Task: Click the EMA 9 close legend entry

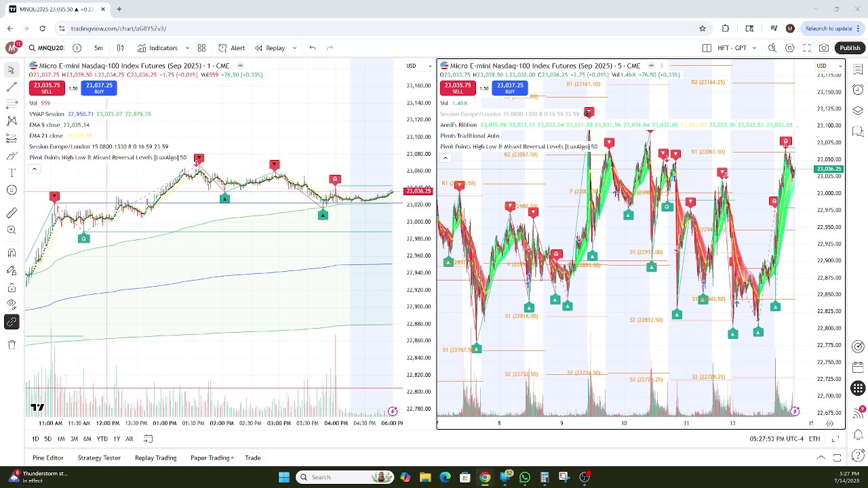Action: (x=59, y=125)
